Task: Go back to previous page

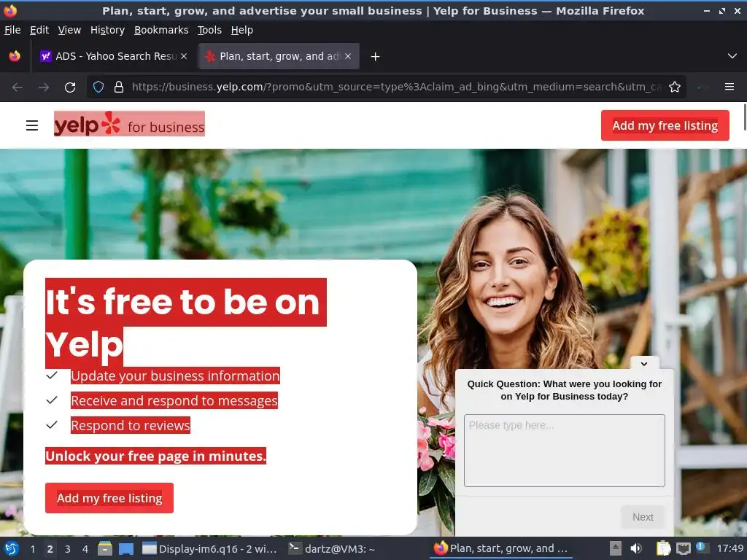Action: coord(18,87)
